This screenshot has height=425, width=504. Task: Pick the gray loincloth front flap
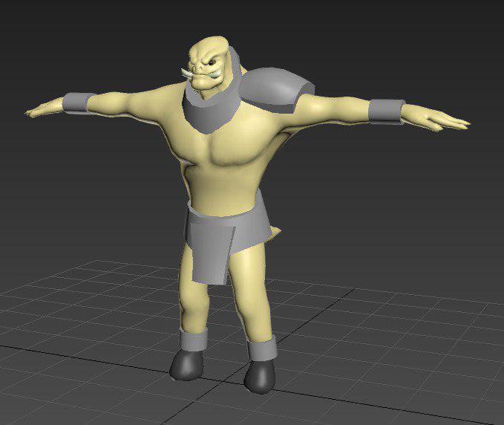pyautogui.click(x=212, y=253)
